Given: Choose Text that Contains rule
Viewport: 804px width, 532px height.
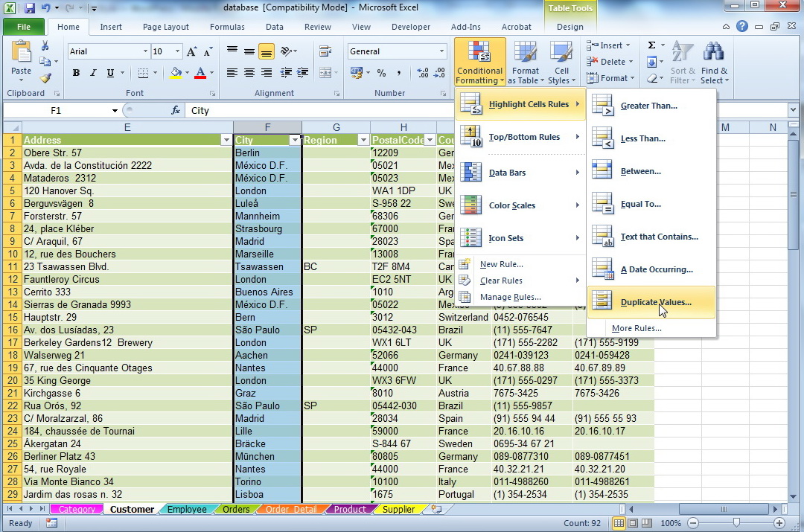Looking at the screenshot, I should tap(651, 237).
